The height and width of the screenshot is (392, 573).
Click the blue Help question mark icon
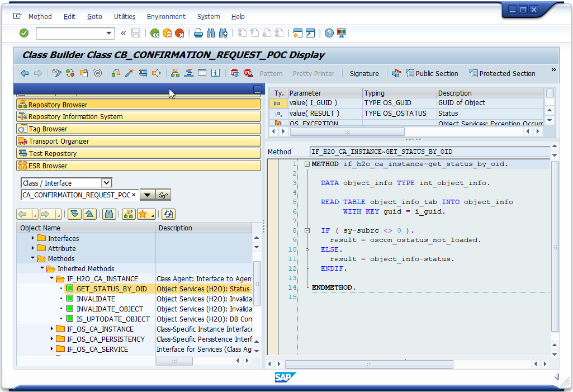click(329, 34)
